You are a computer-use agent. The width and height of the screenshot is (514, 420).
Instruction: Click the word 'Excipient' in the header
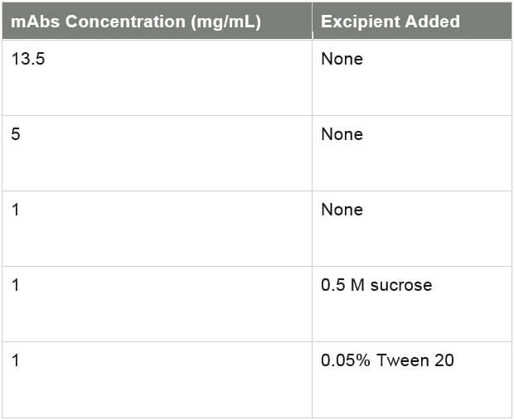[x=361, y=22]
